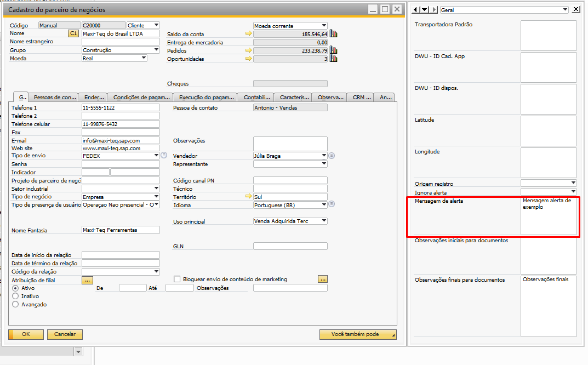
Task: Open the Oportunidades chart icon
Action: (333, 59)
